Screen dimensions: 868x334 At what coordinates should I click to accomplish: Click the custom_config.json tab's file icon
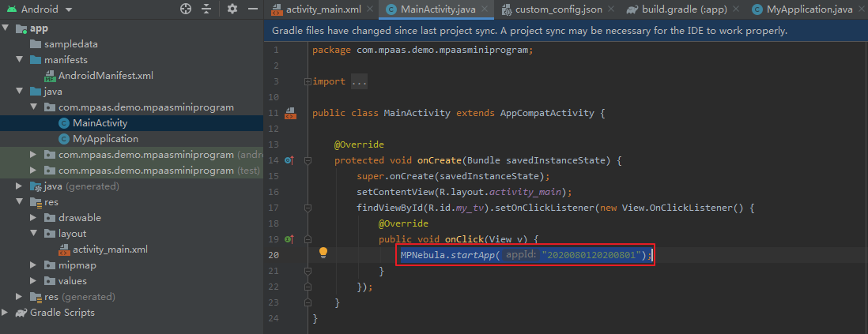(506, 9)
